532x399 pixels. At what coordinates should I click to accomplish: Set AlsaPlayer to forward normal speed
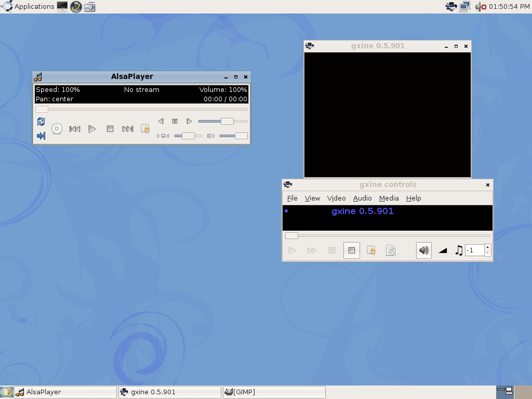[189, 121]
